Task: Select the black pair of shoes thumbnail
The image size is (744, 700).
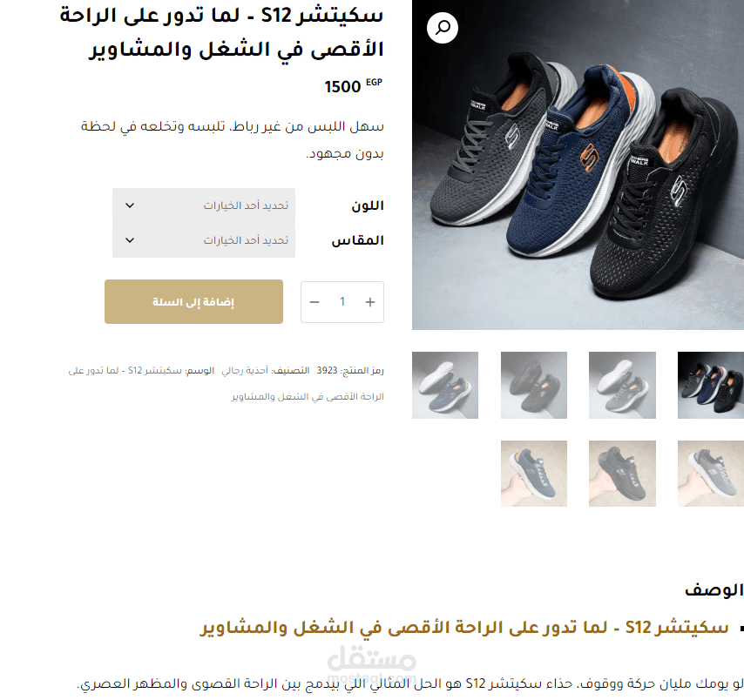Action: [534, 385]
